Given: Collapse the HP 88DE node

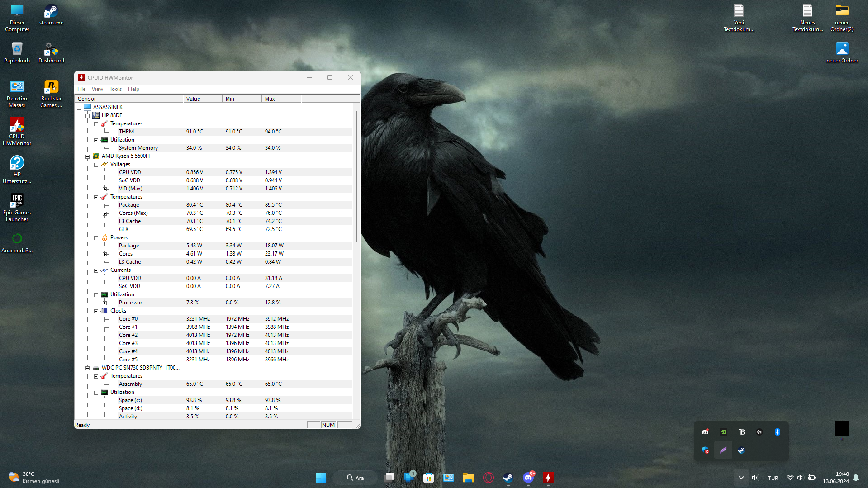Looking at the screenshot, I should 87,116.
